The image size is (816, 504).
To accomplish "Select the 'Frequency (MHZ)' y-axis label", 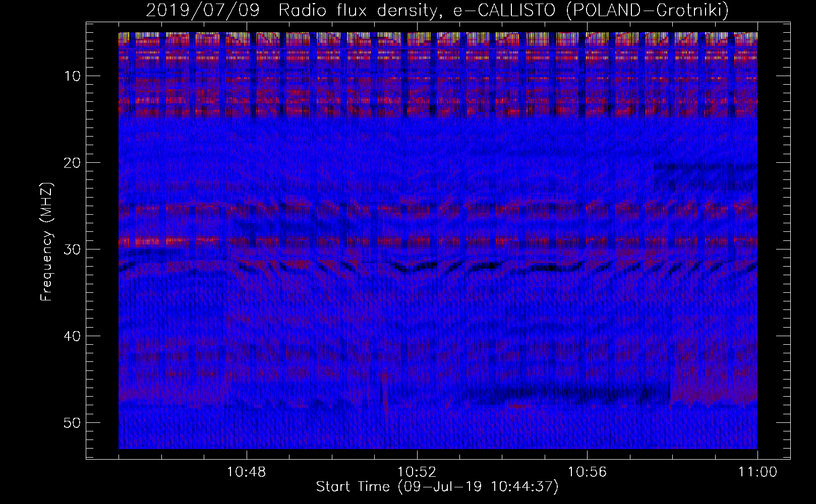I will [46, 242].
